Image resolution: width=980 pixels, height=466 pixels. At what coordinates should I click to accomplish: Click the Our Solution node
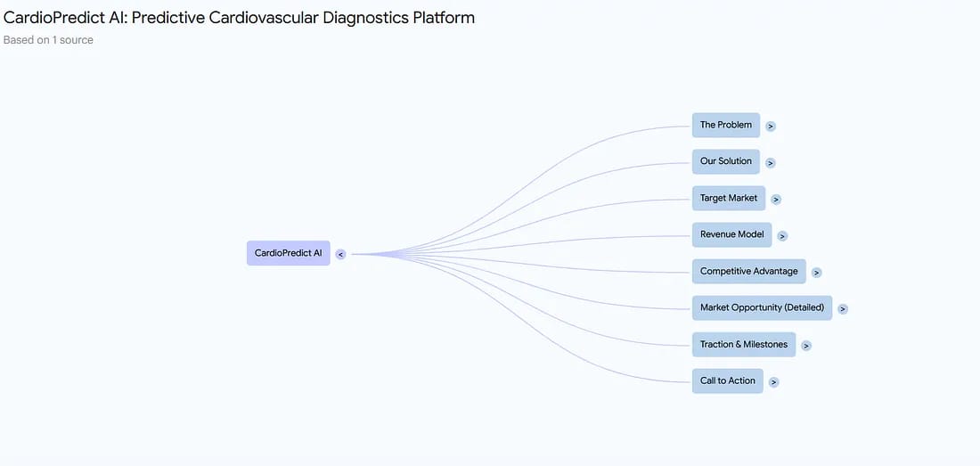pos(726,161)
